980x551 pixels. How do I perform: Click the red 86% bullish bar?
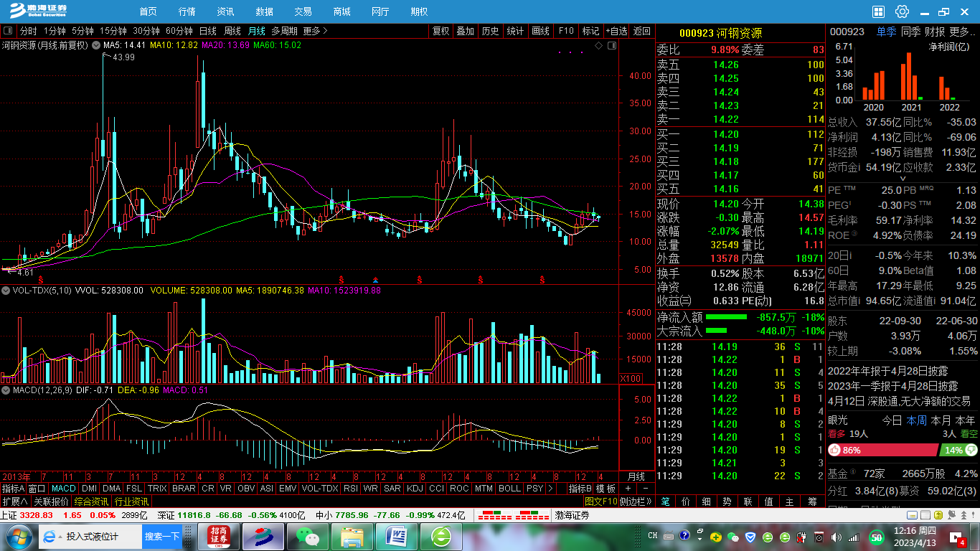(x=882, y=450)
